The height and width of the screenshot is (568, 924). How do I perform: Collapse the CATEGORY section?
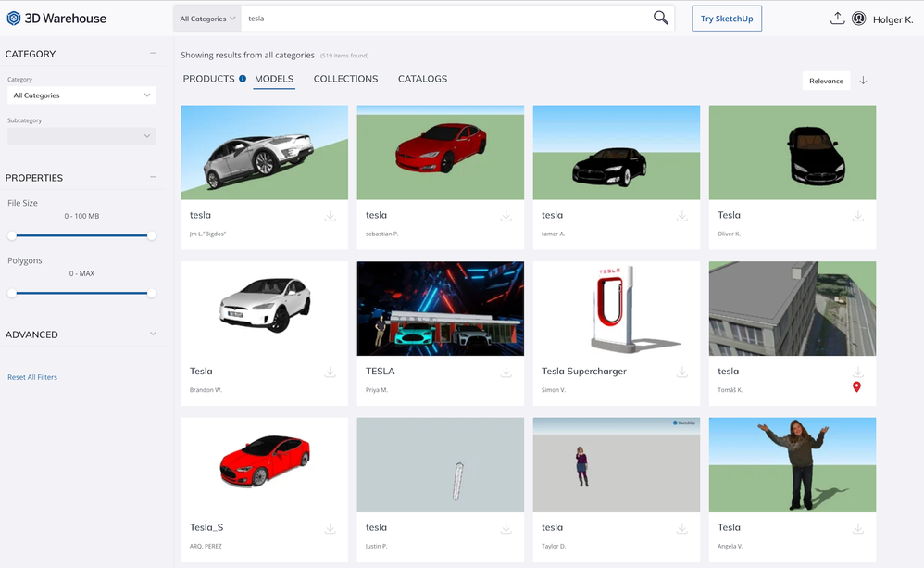pyautogui.click(x=153, y=53)
